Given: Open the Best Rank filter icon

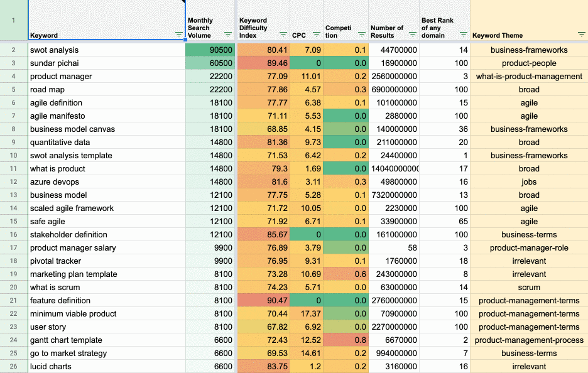Looking at the screenshot, I should [464, 35].
